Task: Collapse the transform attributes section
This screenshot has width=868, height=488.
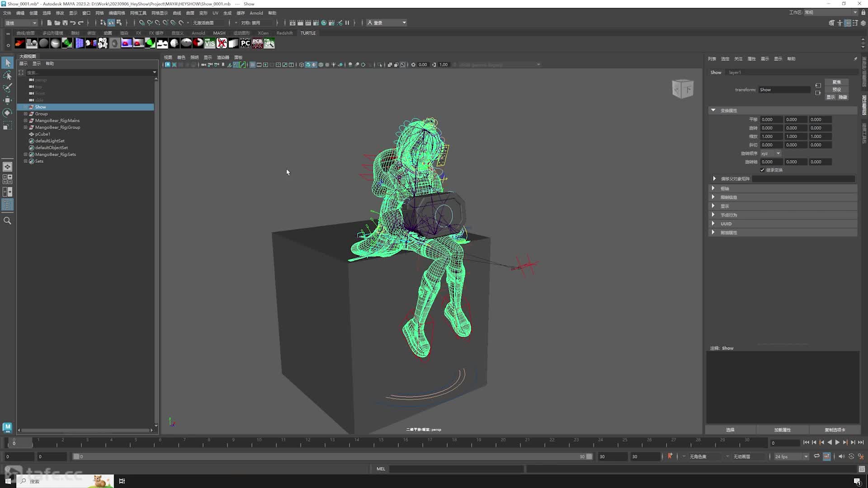Action: click(713, 110)
